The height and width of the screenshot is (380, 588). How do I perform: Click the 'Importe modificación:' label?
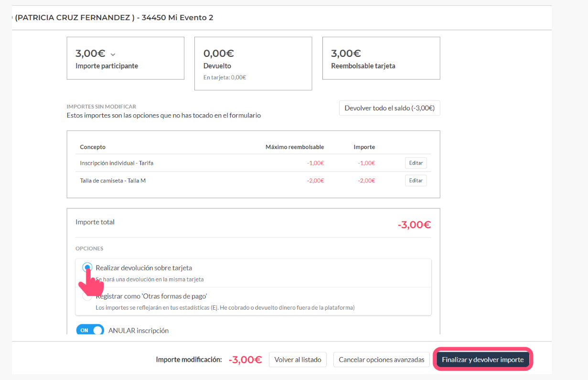pyautogui.click(x=189, y=359)
